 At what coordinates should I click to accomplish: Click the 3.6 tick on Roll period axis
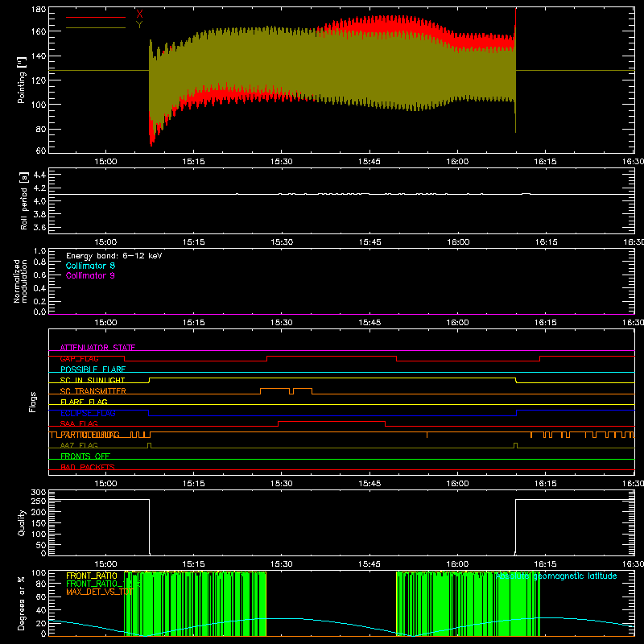[x=39, y=228]
